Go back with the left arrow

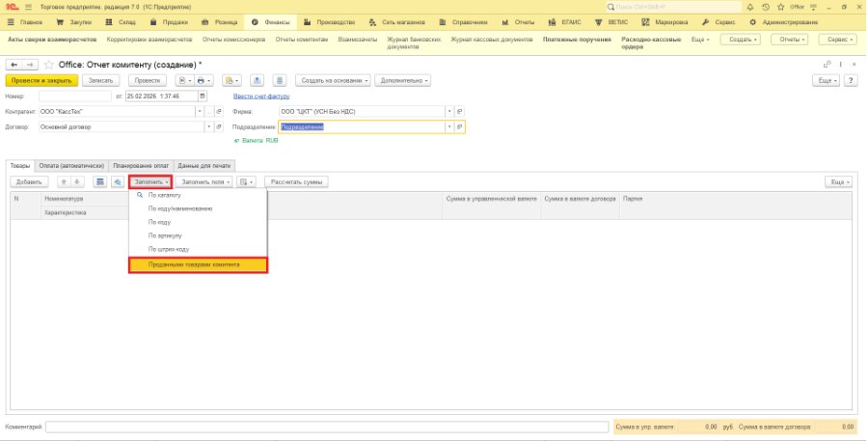point(14,65)
